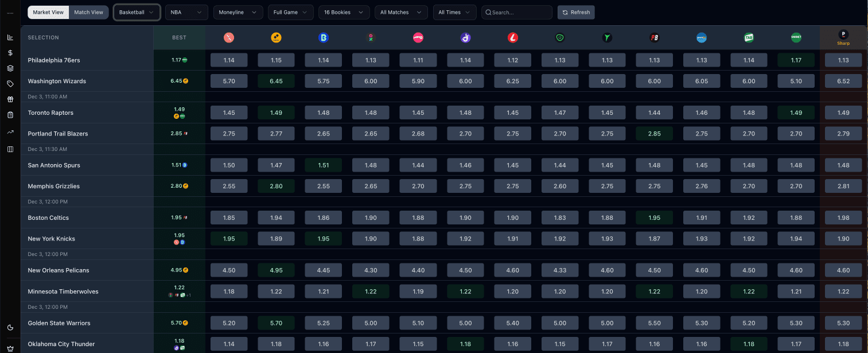Open the trending line sidebar icon
The height and width of the screenshot is (353, 868).
[x=10, y=131]
